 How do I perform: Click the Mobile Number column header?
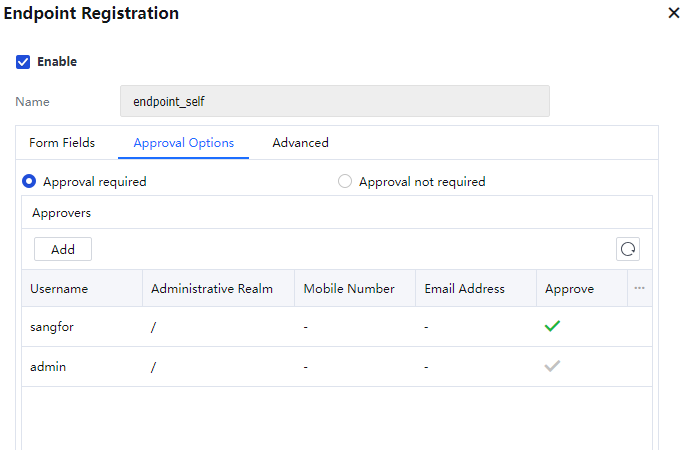pos(349,289)
